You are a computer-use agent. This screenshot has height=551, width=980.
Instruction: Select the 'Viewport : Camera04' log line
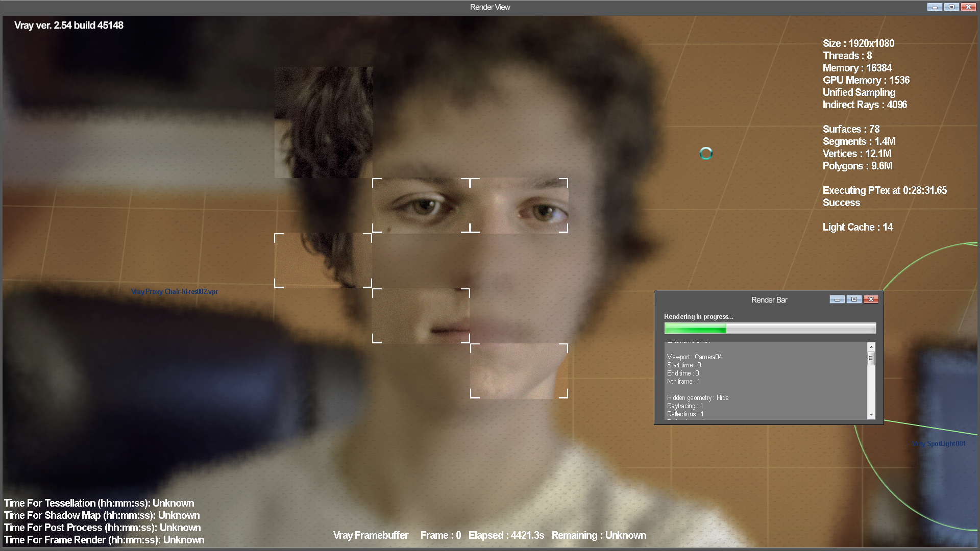pyautogui.click(x=694, y=357)
